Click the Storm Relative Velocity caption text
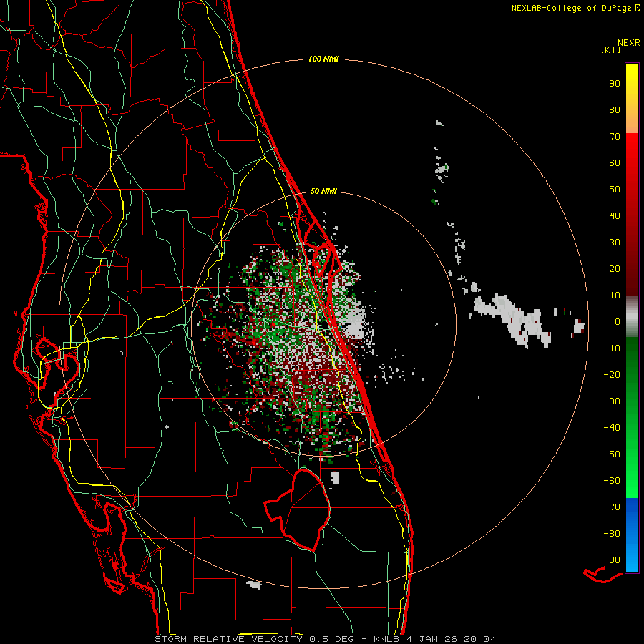Screen dimensions: 644x644 click(x=229, y=639)
